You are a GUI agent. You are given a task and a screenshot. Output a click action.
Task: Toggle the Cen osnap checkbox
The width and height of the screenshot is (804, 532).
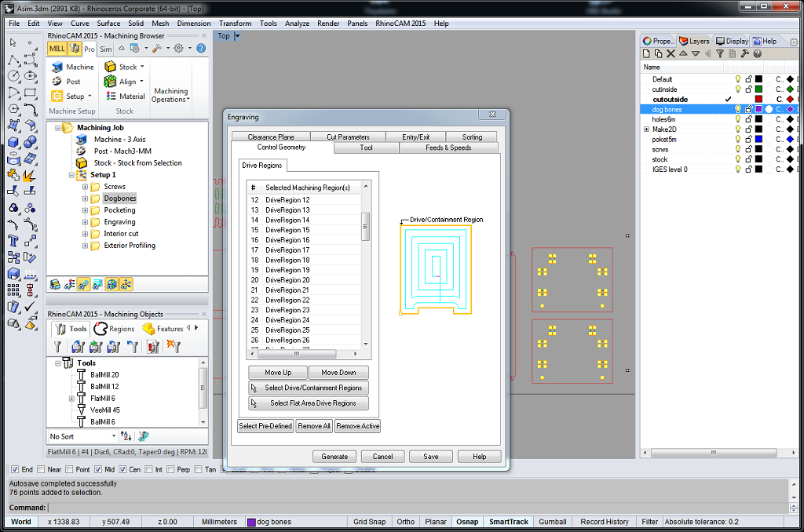[x=122, y=469]
